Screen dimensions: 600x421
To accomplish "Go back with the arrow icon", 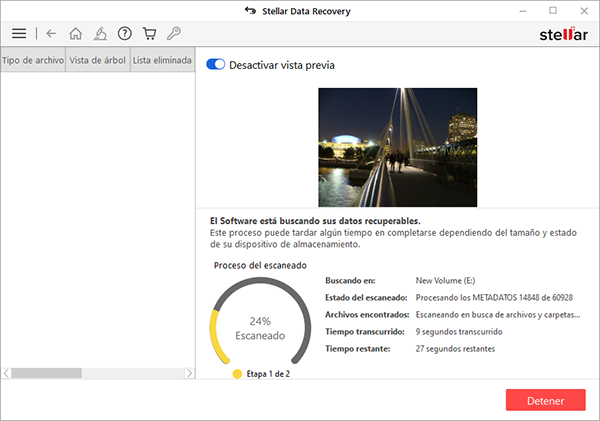I will 51,33.
